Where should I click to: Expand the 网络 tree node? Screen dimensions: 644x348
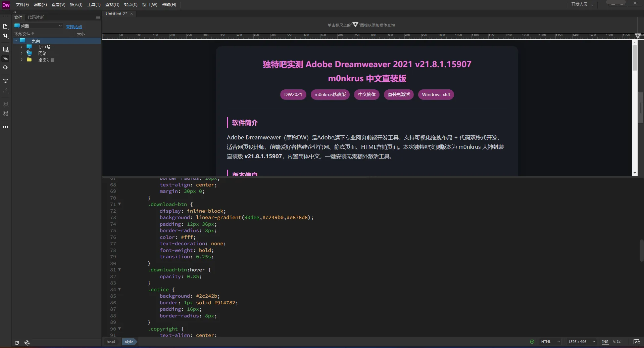[x=22, y=53]
